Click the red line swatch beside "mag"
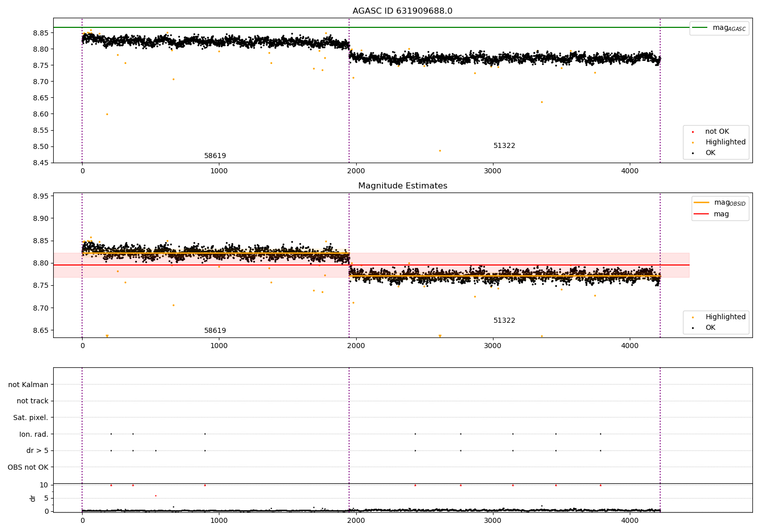The height and width of the screenshot is (532, 760). [701, 214]
